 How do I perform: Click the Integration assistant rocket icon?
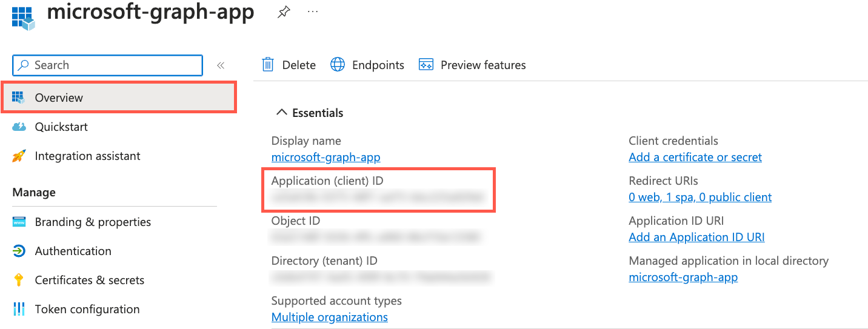(x=19, y=156)
